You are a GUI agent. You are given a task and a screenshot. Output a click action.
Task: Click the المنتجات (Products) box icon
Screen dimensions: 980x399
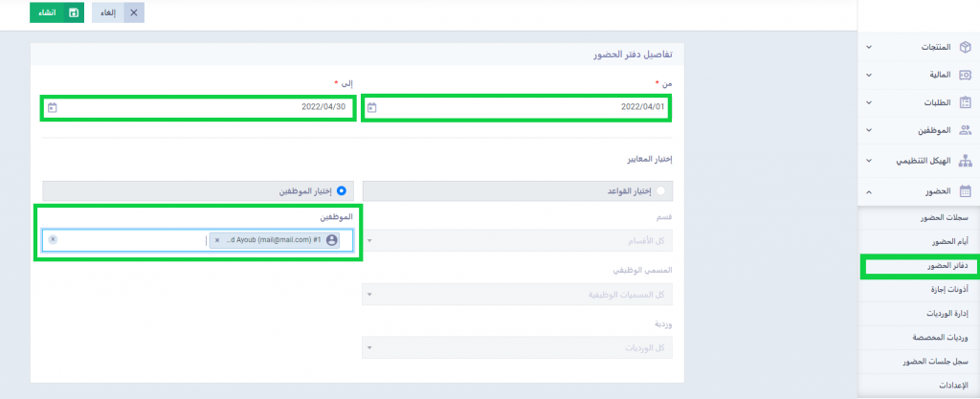tap(965, 46)
